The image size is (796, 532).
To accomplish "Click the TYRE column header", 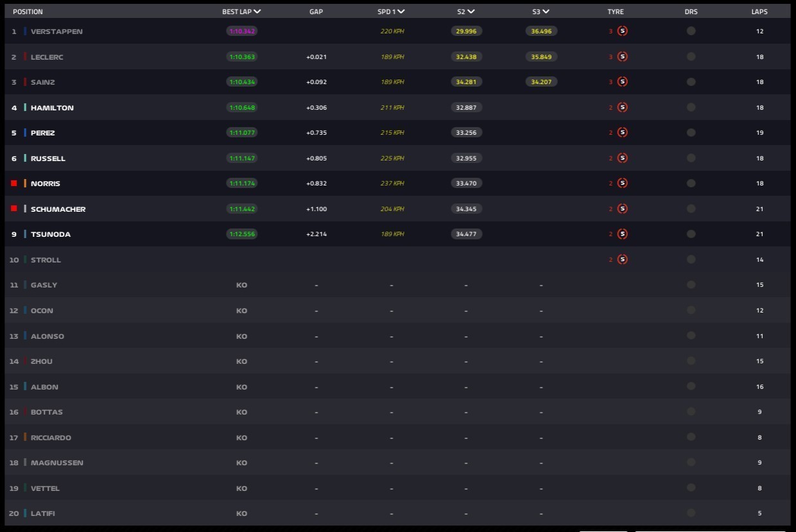I will pos(616,12).
